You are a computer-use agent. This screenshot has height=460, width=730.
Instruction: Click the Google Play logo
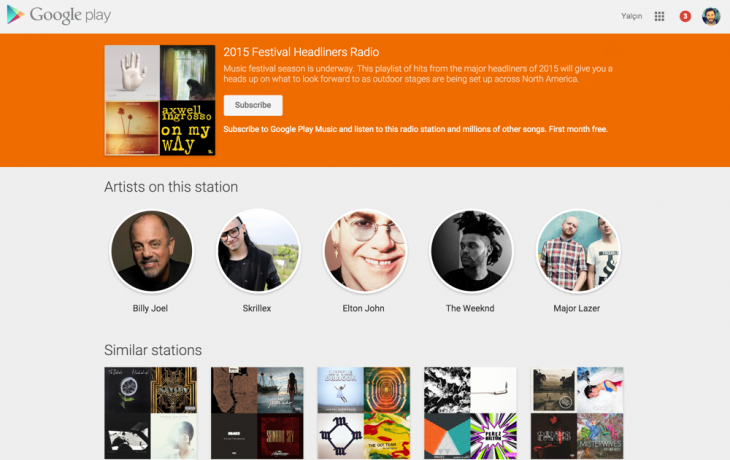58,16
